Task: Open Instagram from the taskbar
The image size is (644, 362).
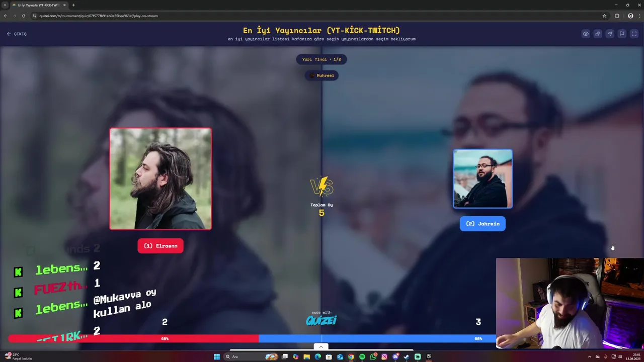Action: pos(384,356)
